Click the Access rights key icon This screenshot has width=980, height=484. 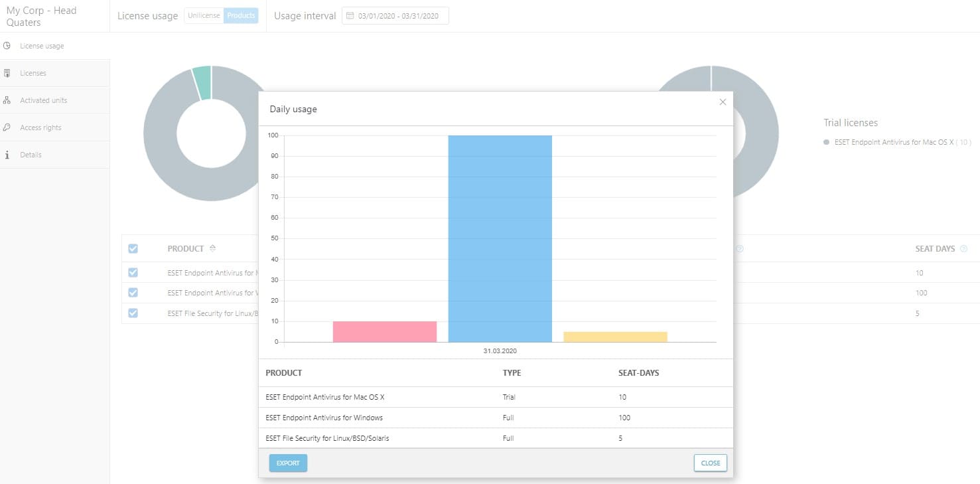click(x=7, y=127)
